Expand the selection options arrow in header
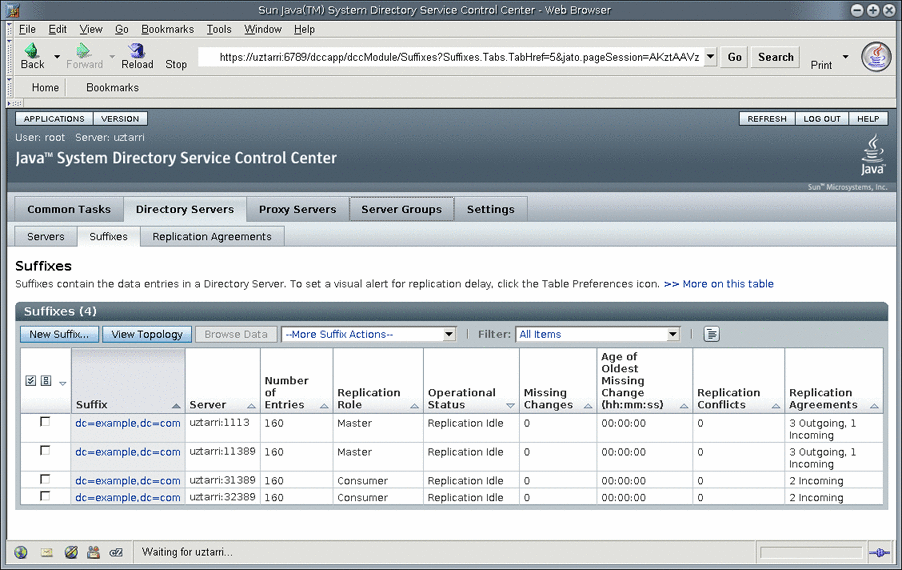The width and height of the screenshot is (902, 570). click(x=63, y=383)
